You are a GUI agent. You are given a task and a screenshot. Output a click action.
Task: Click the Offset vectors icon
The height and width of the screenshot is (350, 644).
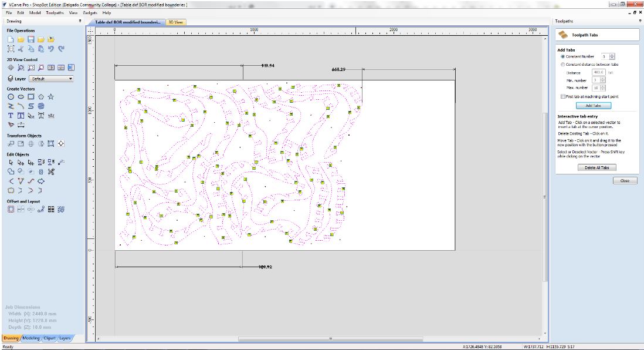(x=11, y=209)
